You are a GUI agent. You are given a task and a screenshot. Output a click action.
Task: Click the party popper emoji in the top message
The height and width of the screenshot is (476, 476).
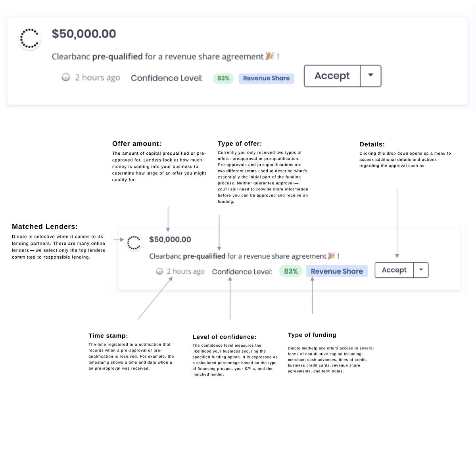[x=269, y=56]
